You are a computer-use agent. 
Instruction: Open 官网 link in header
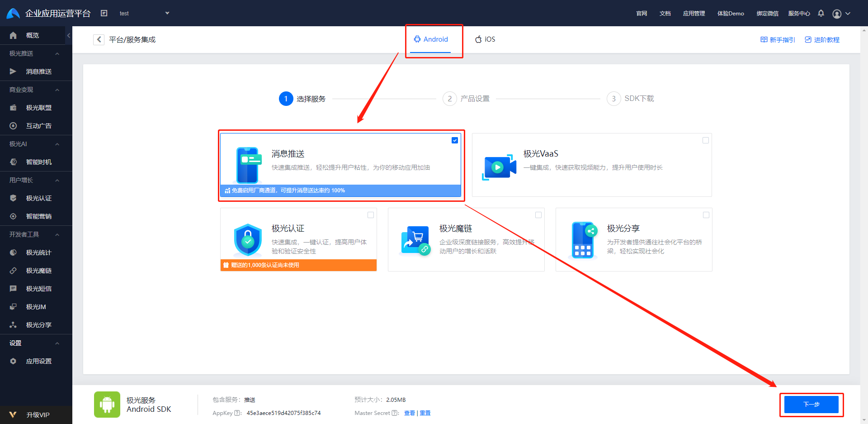tap(642, 13)
